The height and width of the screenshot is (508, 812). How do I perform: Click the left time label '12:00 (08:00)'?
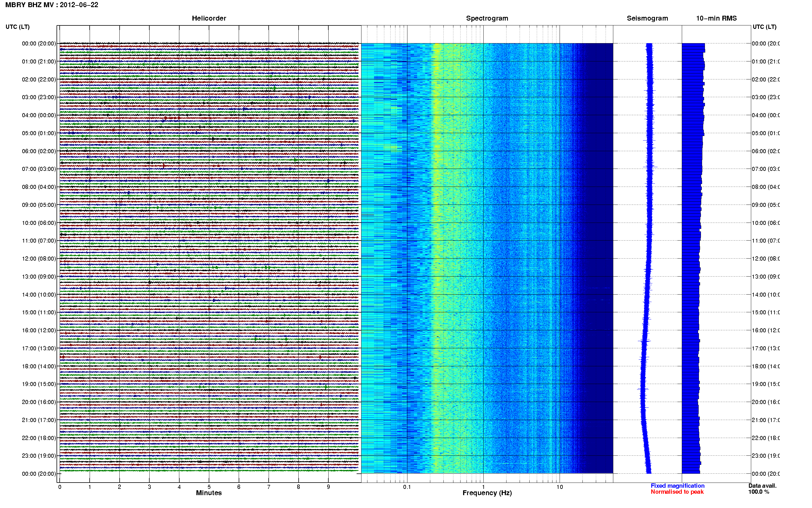point(39,258)
